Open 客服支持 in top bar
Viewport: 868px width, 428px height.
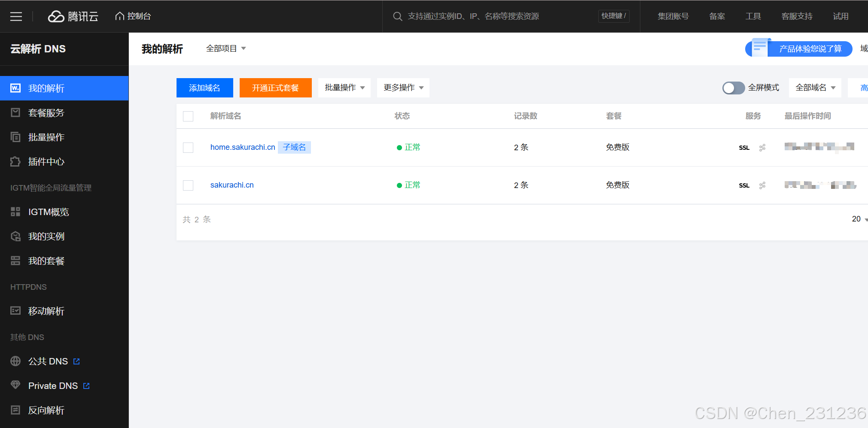[797, 16]
